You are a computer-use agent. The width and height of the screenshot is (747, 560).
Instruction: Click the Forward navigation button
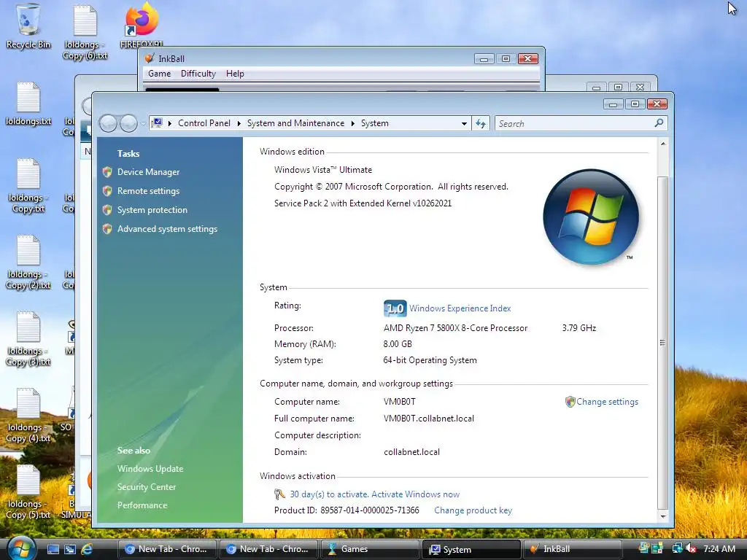click(128, 123)
